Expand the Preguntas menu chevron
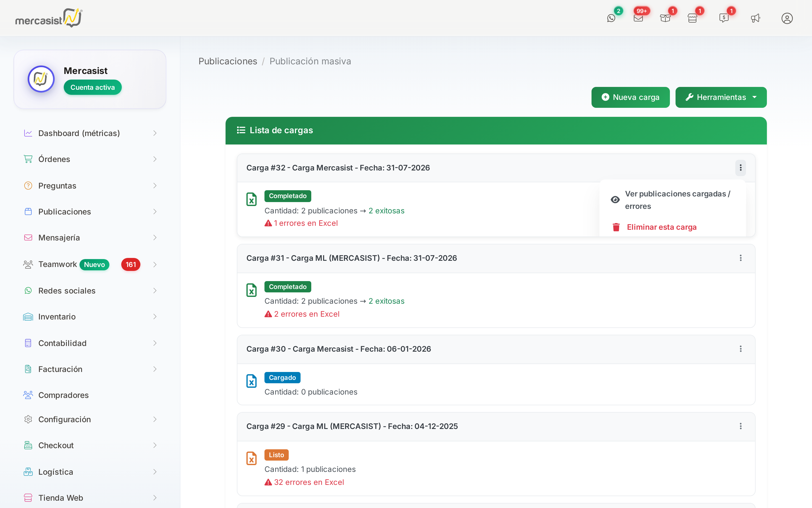Viewport: 812px width, 508px height. pyautogui.click(x=155, y=185)
